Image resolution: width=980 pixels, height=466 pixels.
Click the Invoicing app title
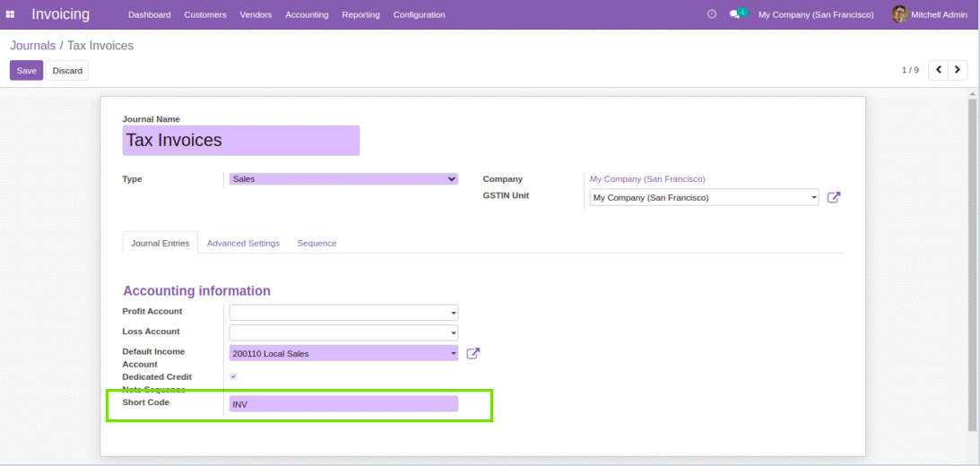coord(61,13)
